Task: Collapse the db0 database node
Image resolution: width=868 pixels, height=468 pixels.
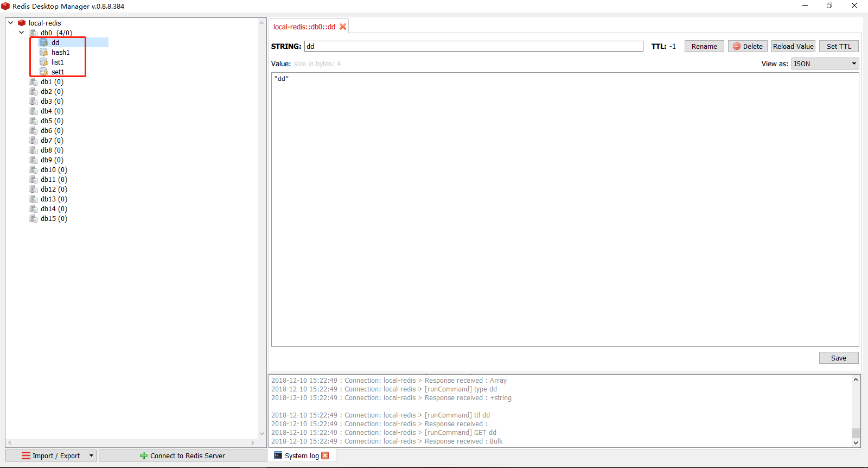Action: tap(21, 33)
